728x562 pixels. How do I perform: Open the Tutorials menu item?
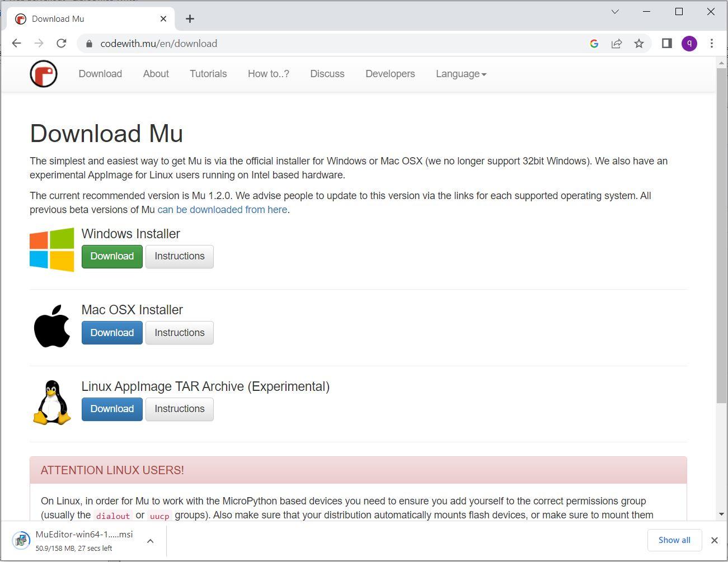[x=208, y=73]
